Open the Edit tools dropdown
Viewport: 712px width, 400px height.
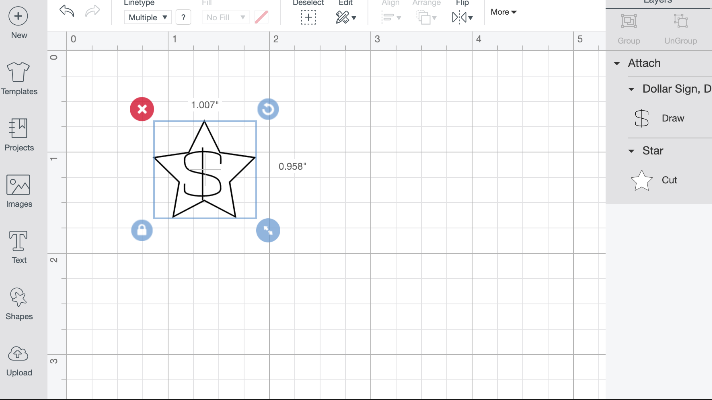[346, 18]
